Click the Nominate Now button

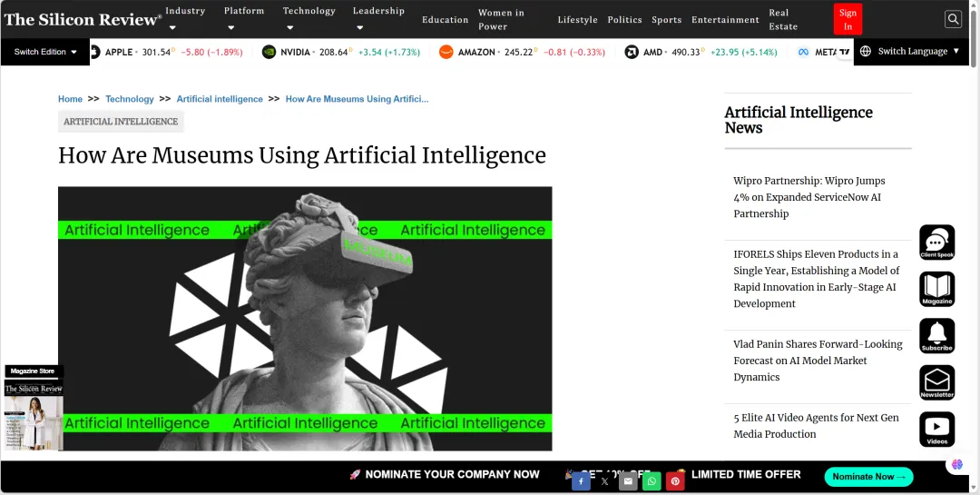click(868, 477)
